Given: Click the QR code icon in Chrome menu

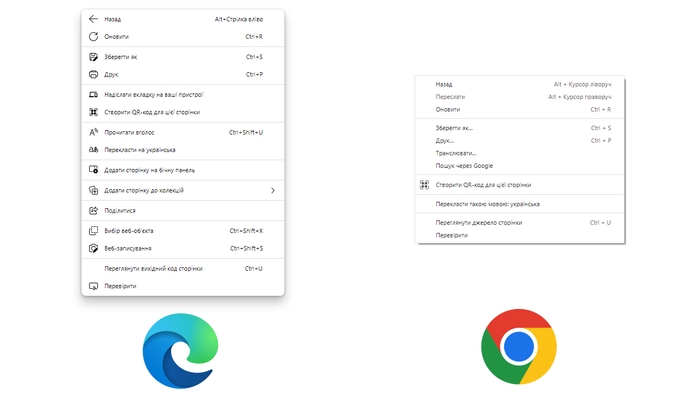Looking at the screenshot, I should 424,185.
